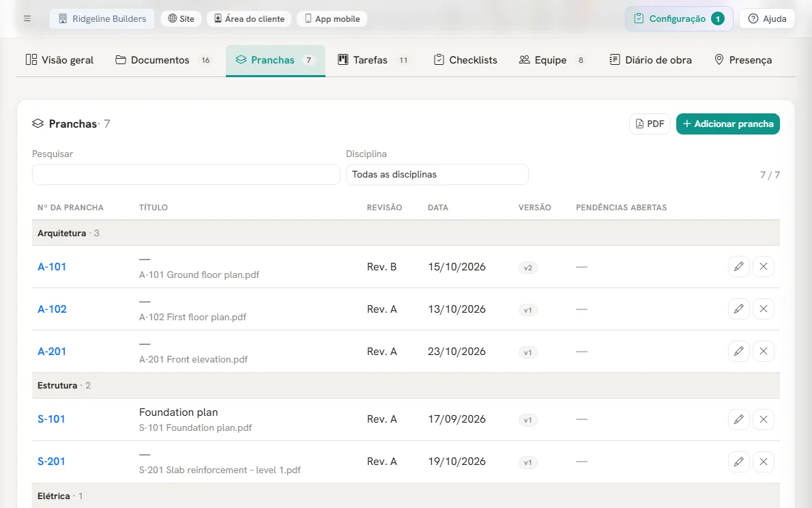Switch to Presença tab
This screenshot has width=812, height=508.
[x=742, y=60]
